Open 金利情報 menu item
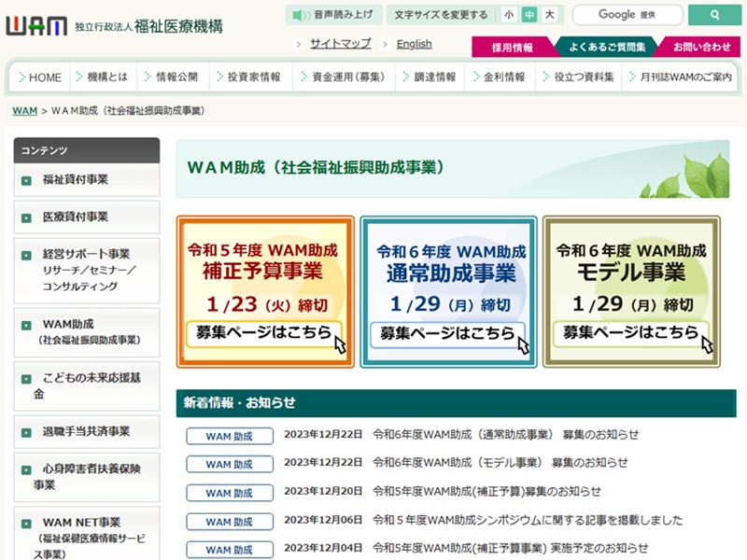Image resolution: width=747 pixels, height=560 pixels. [499, 77]
